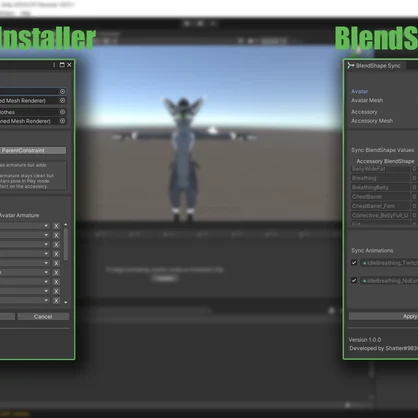
Task: Open object picker for the top empty field
Action: pyautogui.click(x=62, y=91)
